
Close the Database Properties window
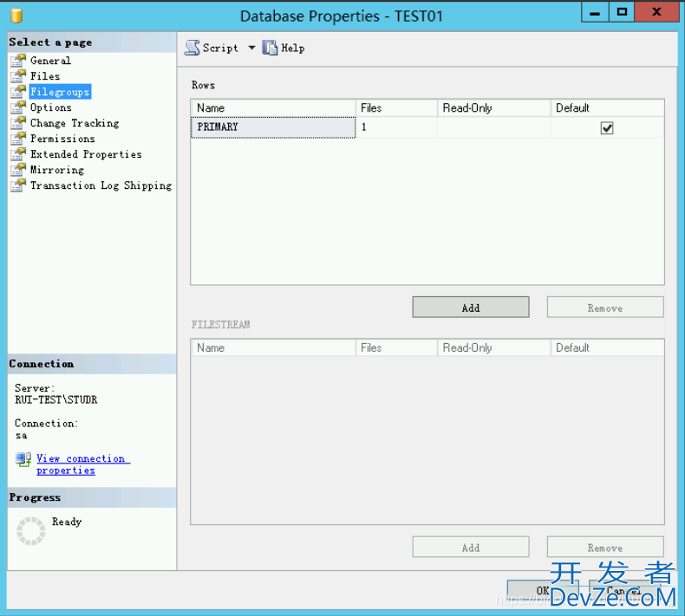pos(656,12)
